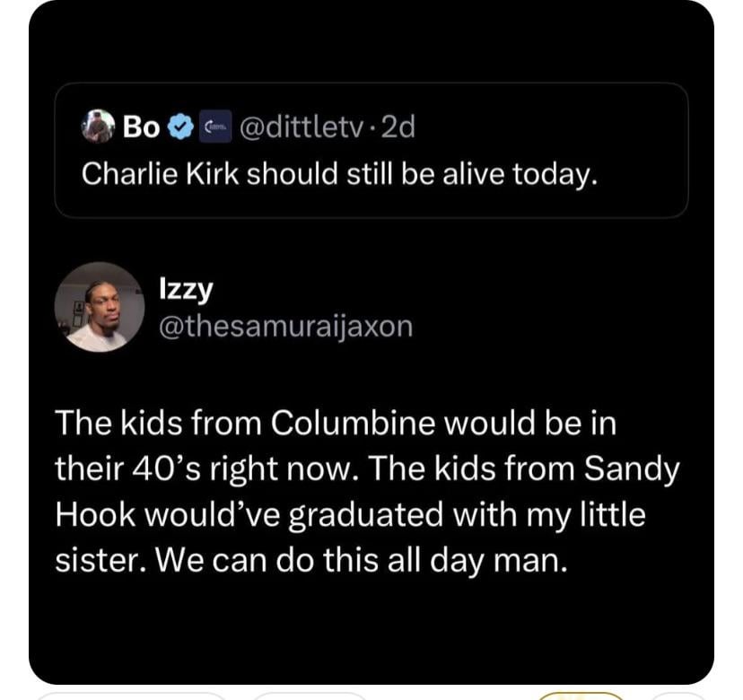The width and height of the screenshot is (743, 700).
Task: Open the Bo display name
Action: [x=142, y=127]
